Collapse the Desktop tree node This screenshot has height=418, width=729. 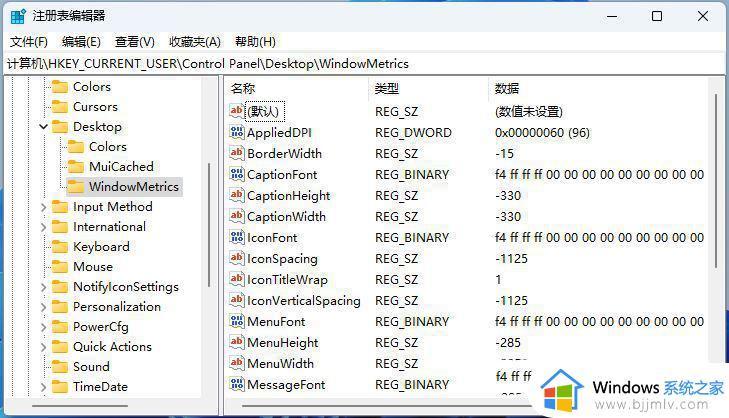coord(43,126)
